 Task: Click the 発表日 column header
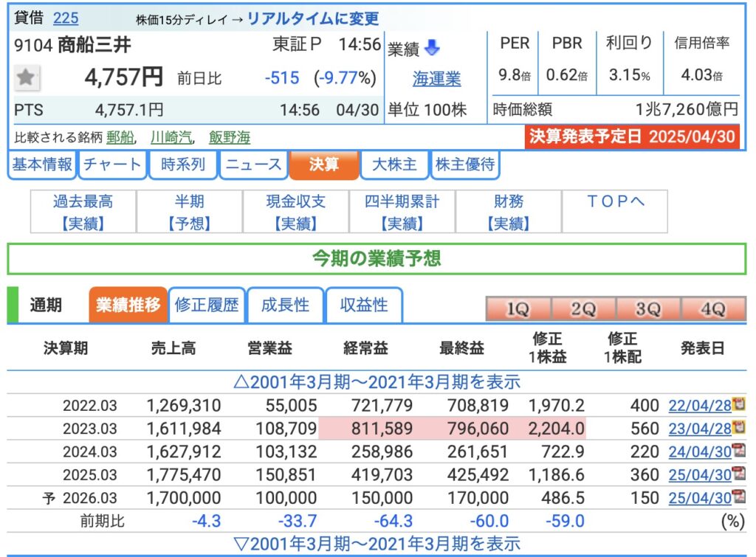click(x=703, y=348)
